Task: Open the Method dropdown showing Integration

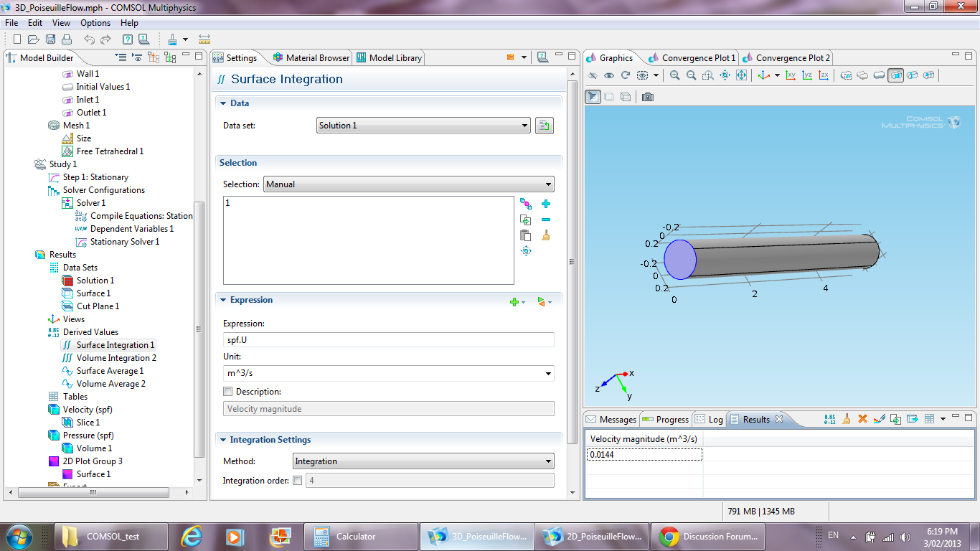Action: 423,461
